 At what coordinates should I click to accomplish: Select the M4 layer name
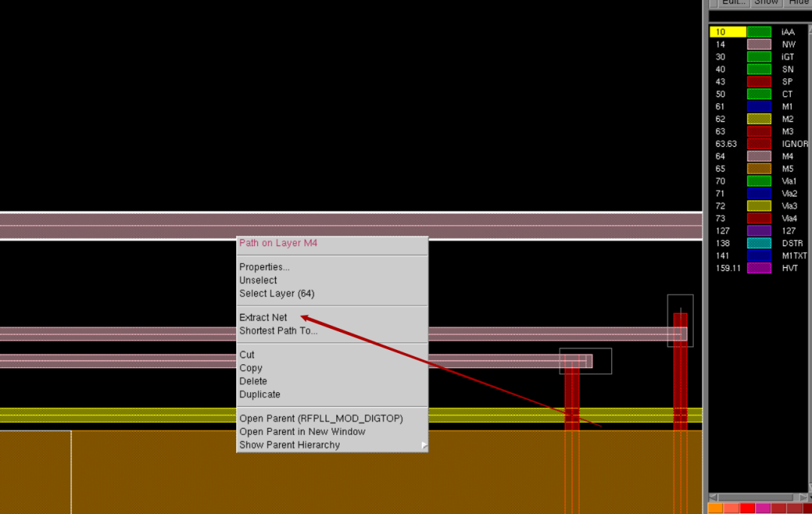point(787,157)
